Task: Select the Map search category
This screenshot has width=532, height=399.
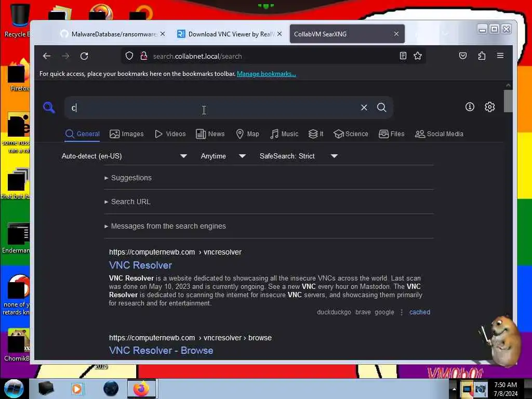Action: coord(248,134)
